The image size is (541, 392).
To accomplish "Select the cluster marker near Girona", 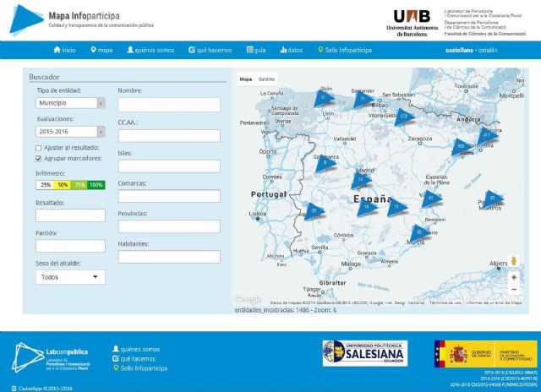I will coord(487,136).
